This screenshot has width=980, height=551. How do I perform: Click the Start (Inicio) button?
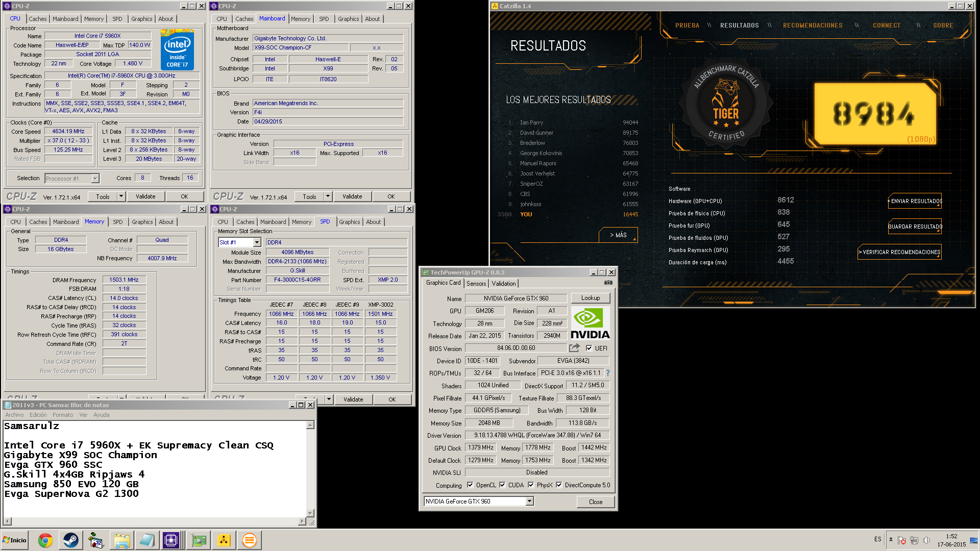click(15, 540)
